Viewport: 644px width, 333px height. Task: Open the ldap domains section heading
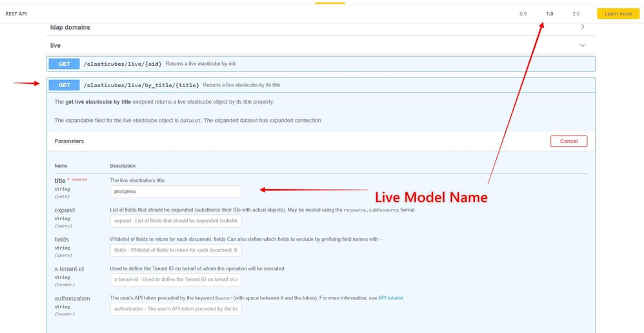[70, 27]
